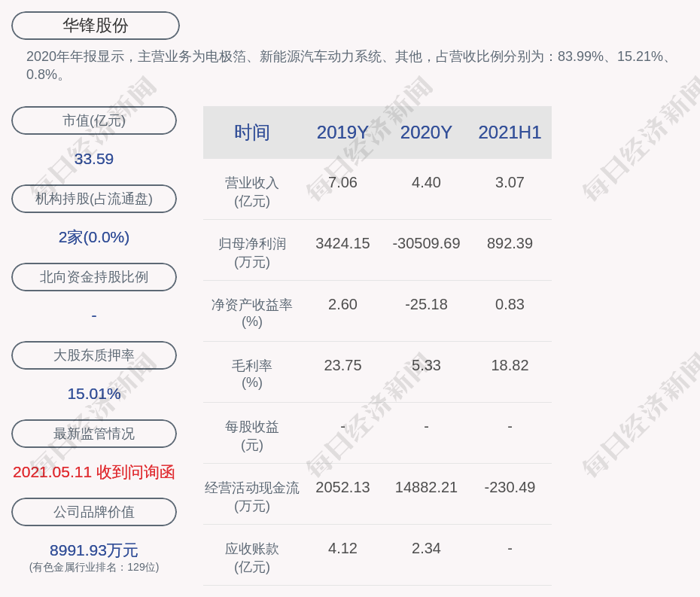The image size is (700, 597).
Task: Click the red text 2021.05.11 收到问询函
Action: click(94, 472)
